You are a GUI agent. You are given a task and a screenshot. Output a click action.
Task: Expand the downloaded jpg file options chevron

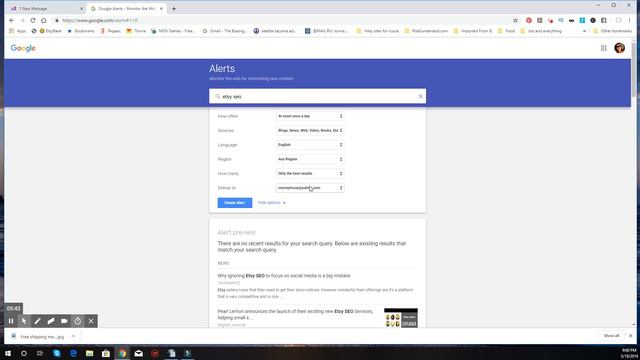click(73, 336)
